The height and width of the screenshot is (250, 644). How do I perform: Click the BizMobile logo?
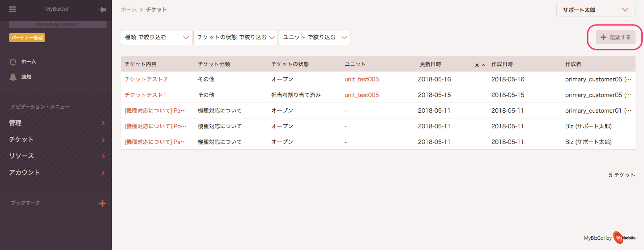[x=624, y=238]
